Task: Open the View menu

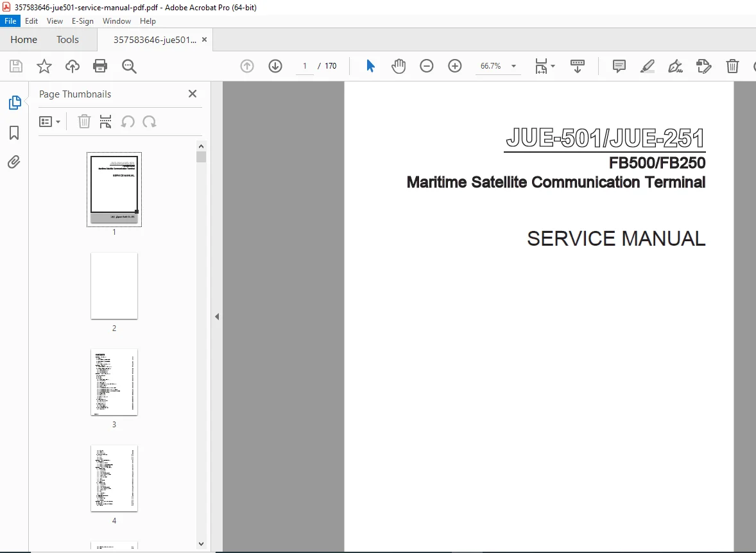Action: point(55,21)
